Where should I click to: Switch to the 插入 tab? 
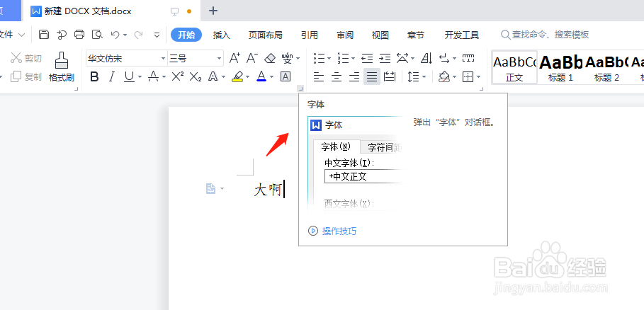tap(222, 35)
